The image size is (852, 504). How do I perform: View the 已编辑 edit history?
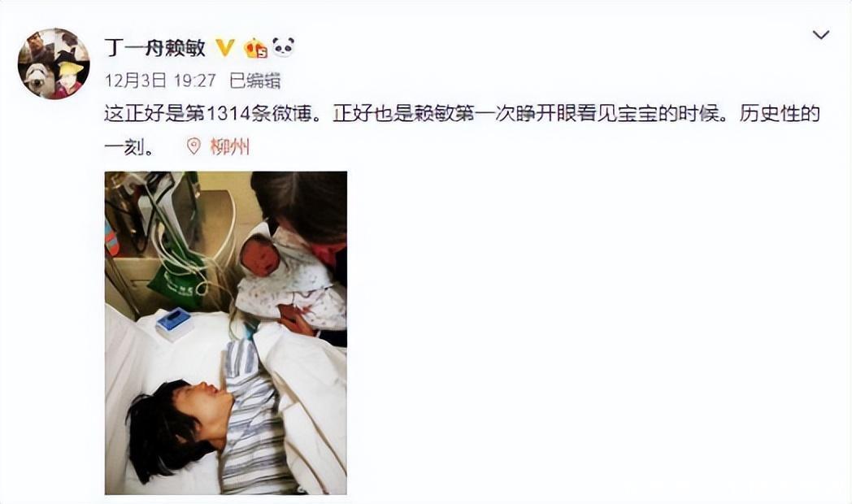(254, 81)
